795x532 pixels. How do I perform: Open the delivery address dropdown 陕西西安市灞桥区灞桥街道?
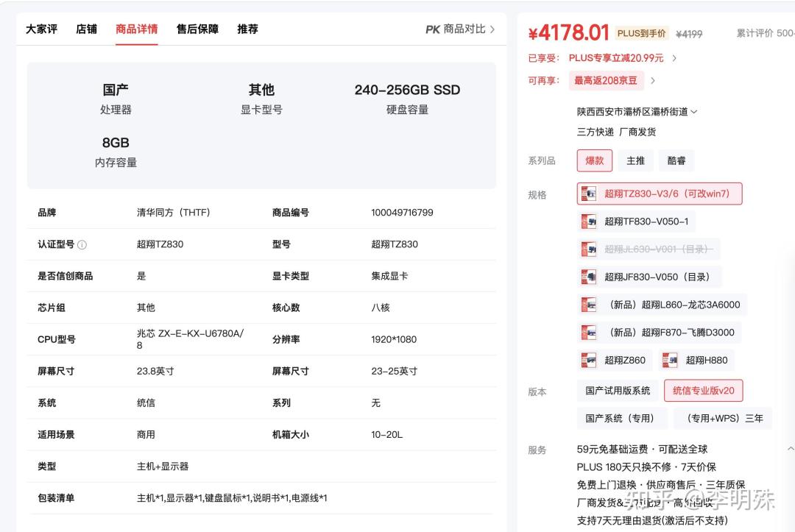point(637,111)
